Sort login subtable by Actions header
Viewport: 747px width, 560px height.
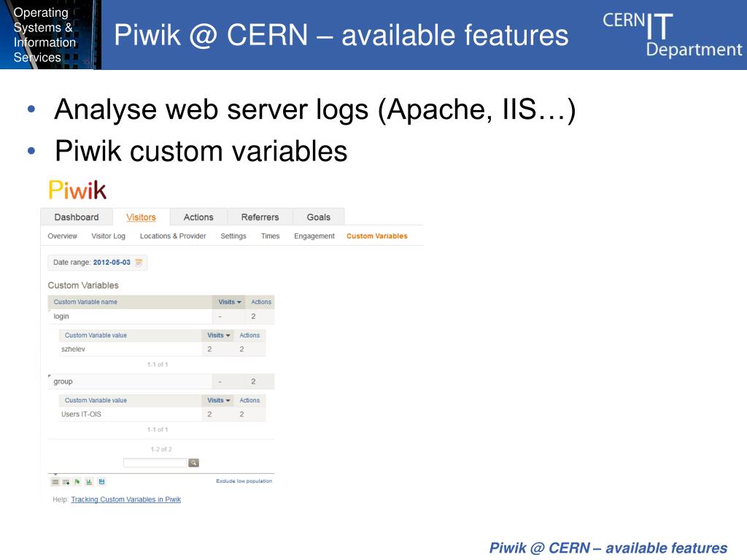pyautogui.click(x=249, y=335)
